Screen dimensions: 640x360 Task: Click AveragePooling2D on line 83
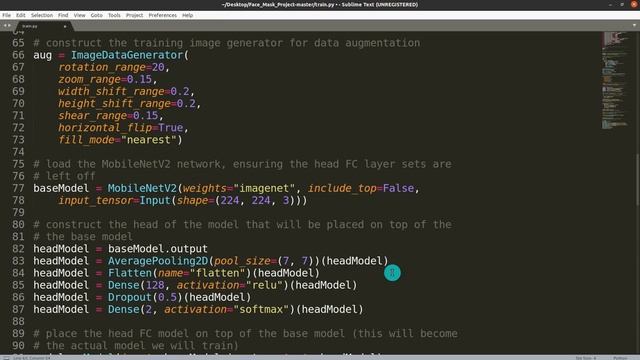pyautogui.click(x=158, y=261)
